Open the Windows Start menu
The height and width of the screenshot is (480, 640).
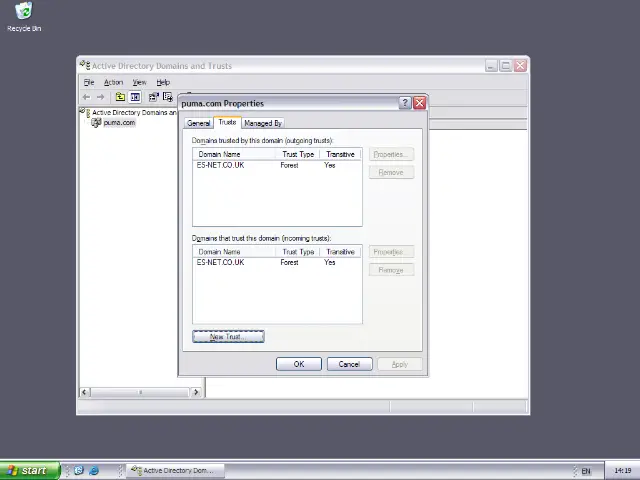point(29,471)
